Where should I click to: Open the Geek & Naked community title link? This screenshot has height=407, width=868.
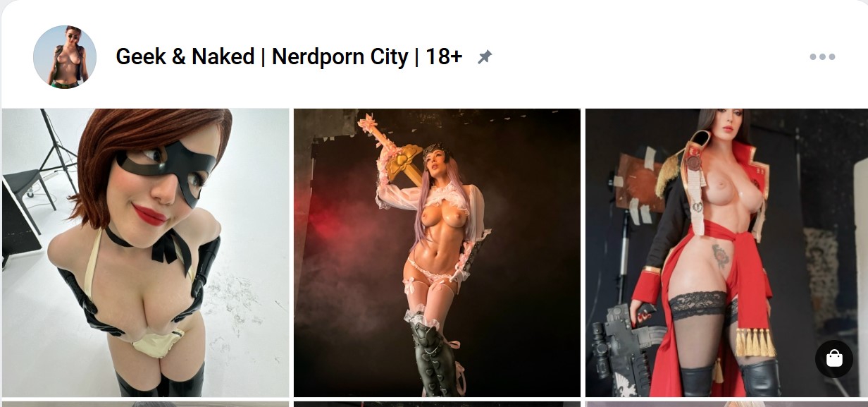pos(289,57)
